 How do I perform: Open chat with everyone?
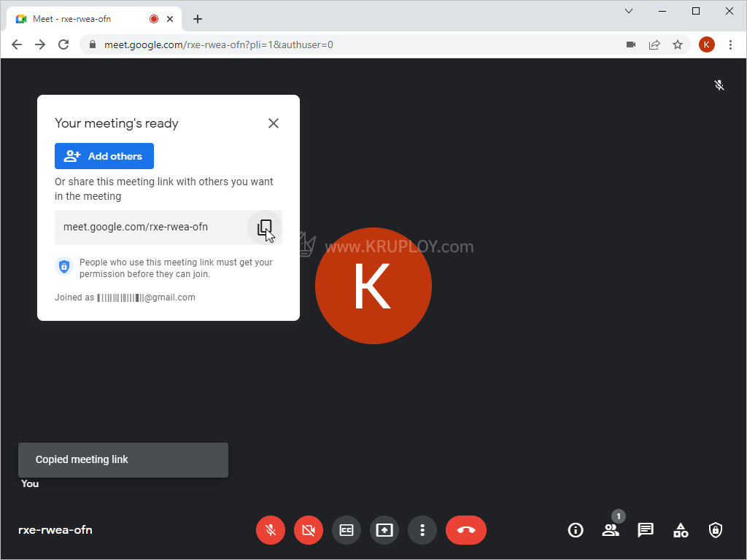[x=646, y=530]
